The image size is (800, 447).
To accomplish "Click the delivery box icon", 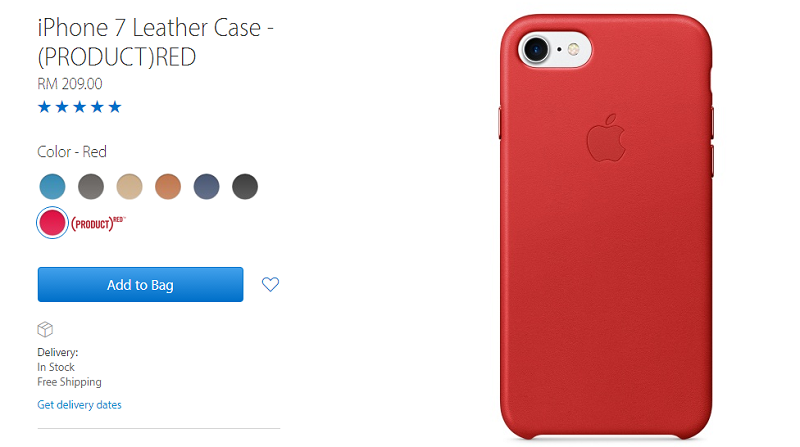I will pos(45,330).
